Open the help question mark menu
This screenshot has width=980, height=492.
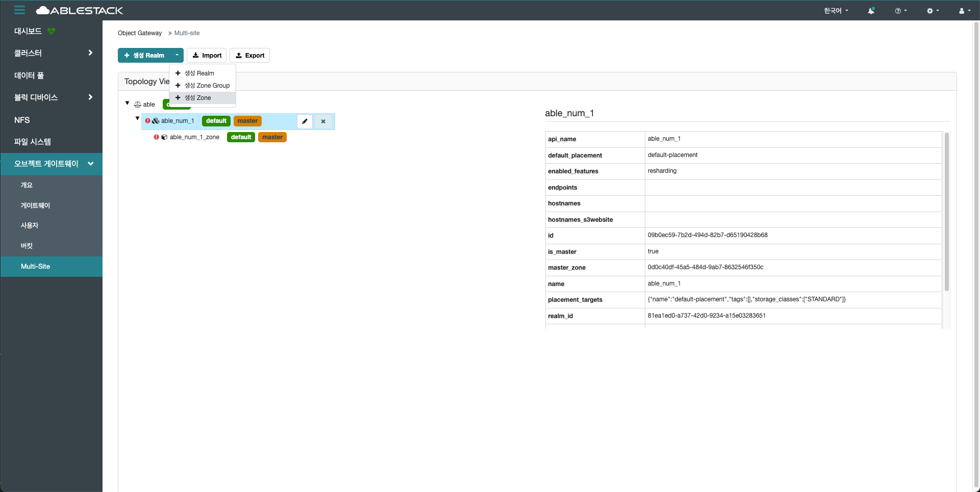tap(900, 11)
